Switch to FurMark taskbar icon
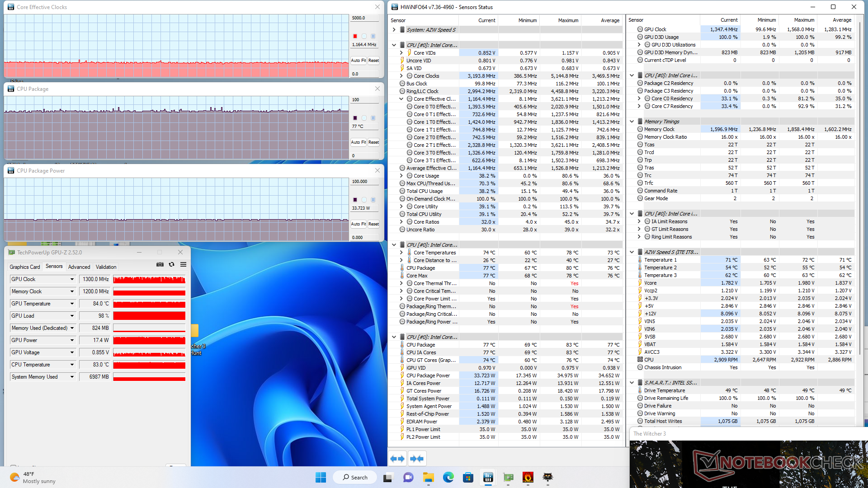 point(528,477)
